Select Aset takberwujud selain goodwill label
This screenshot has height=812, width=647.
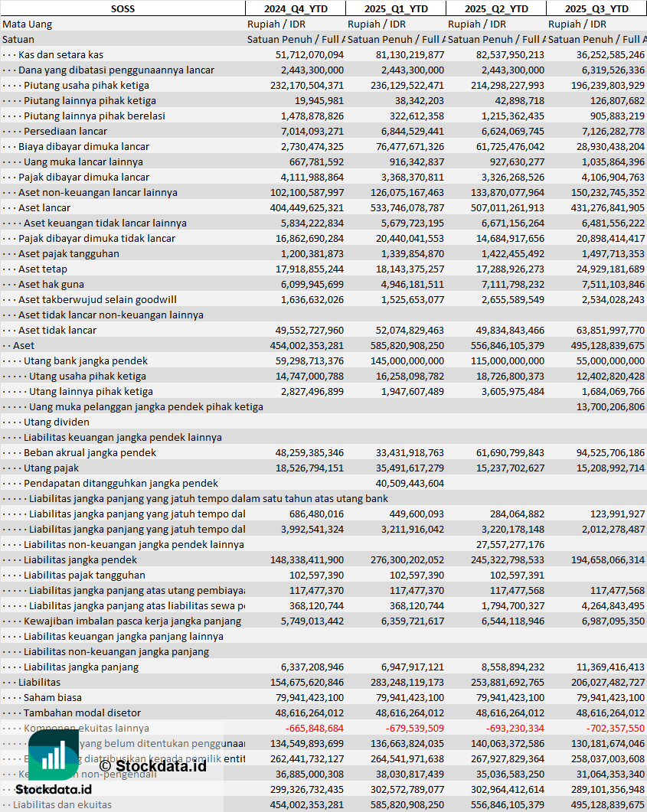[97, 300]
